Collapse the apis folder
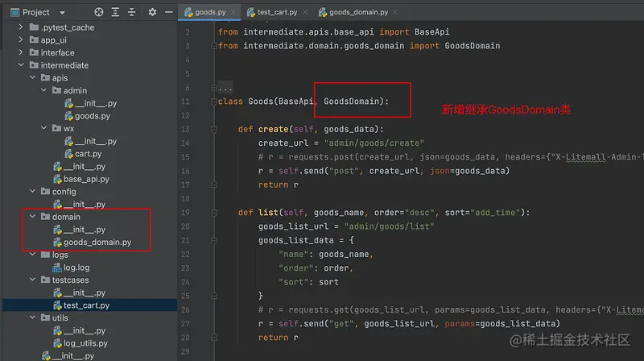The height and width of the screenshot is (361, 644). tap(32, 77)
